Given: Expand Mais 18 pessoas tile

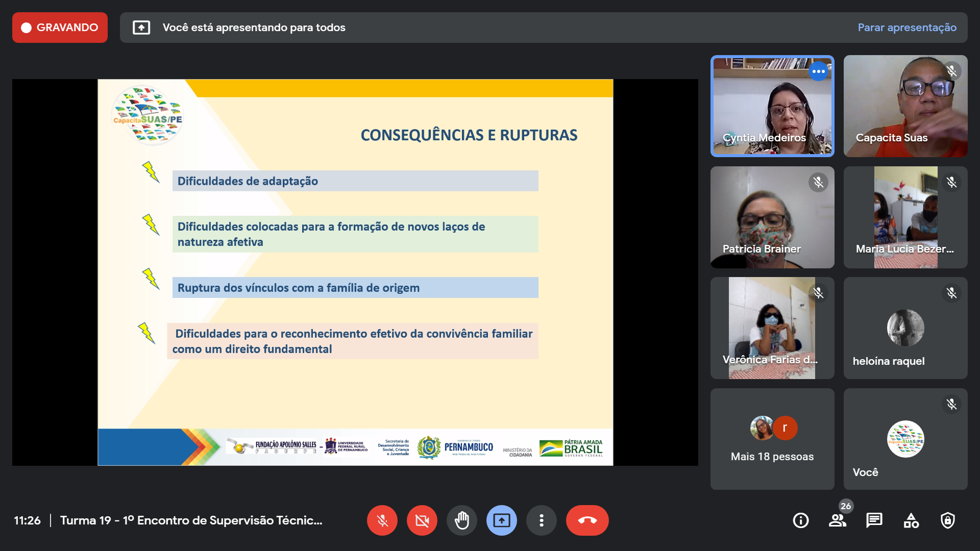Looking at the screenshot, I should [x=772, y=439].
